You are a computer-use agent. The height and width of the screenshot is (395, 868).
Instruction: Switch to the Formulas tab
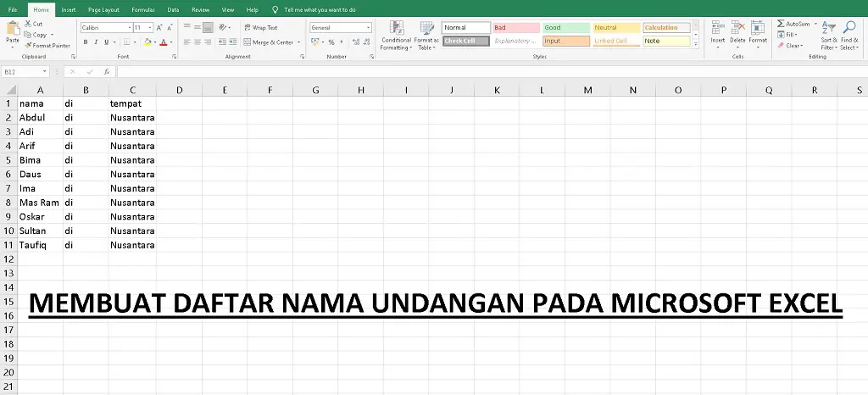tap(143, 10)
